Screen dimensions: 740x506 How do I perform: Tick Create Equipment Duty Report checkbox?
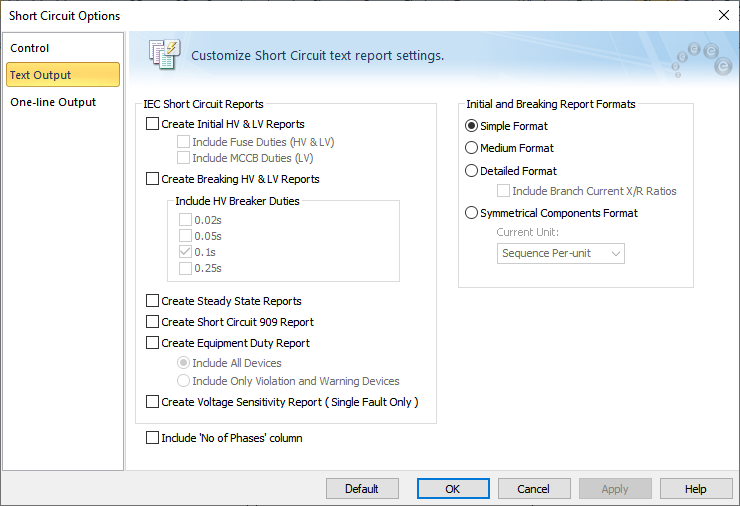tap(153, 343)
